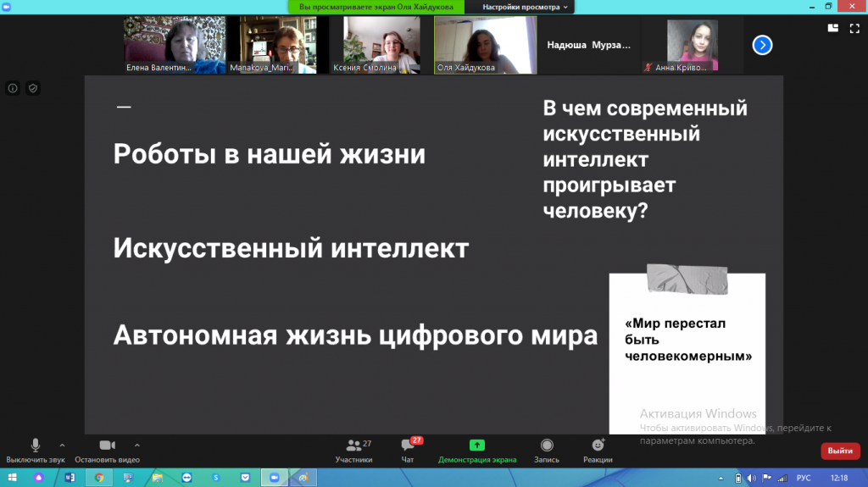
Task: Open Windows Start menu
Action: point(12,478)
